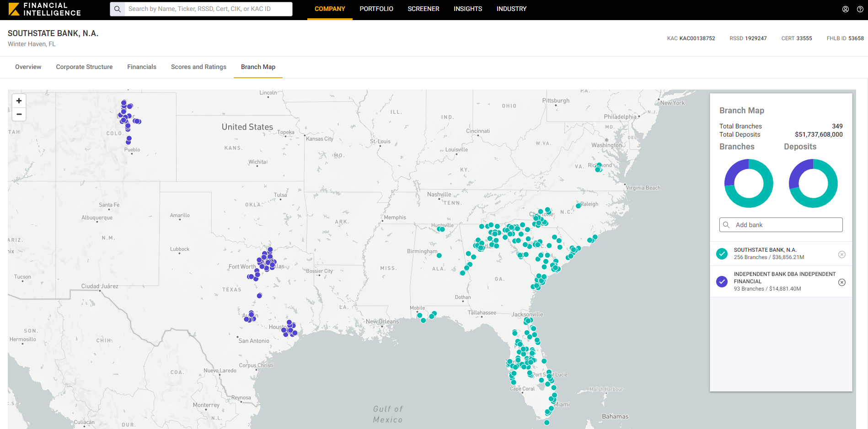Image resolution: width=868 pixels, height=429 pixels.
Task: Open the COMPANY menu
Action: (330, 9)
